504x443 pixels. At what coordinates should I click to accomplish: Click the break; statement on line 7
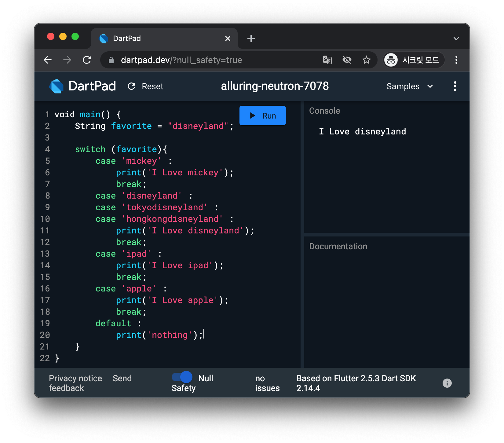point(131,184)
